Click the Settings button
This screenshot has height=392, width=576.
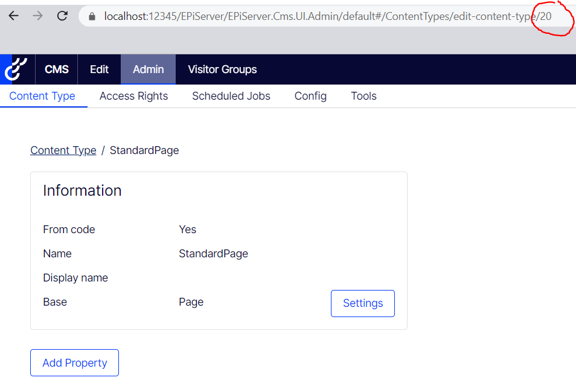363,303
